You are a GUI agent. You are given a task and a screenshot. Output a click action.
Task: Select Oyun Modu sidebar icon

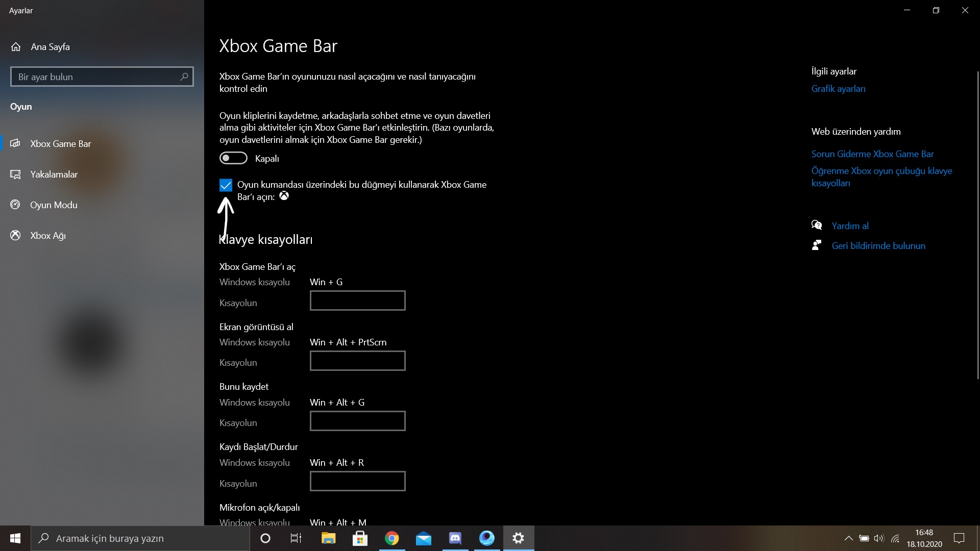[15, 205]
